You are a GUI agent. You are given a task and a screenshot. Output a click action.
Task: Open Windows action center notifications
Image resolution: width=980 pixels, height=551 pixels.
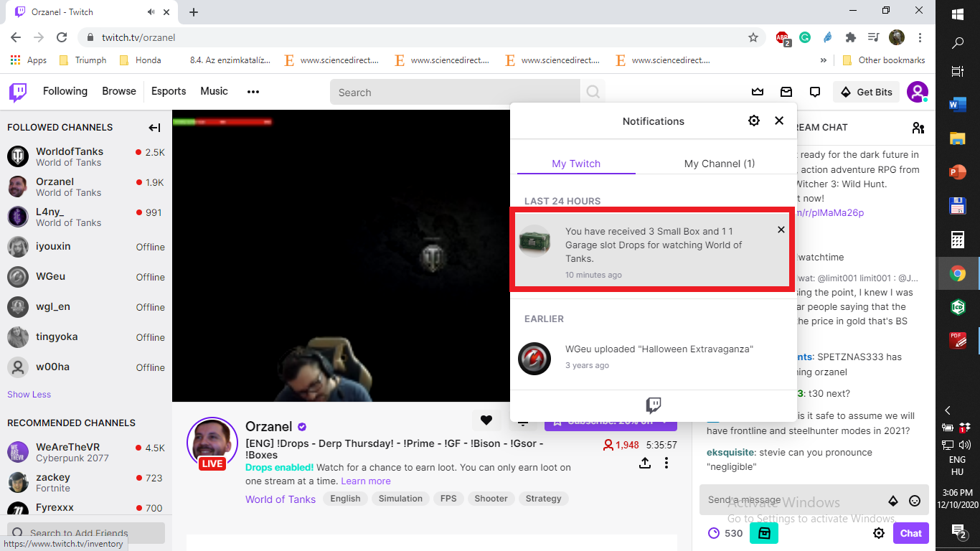[x=958, y=531]
